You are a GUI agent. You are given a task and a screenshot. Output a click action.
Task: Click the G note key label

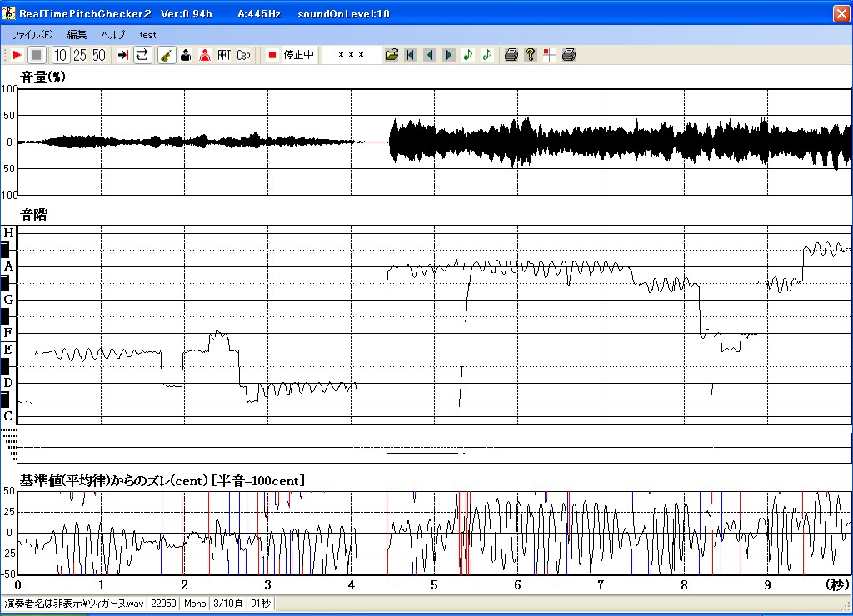tap(8, 300)
